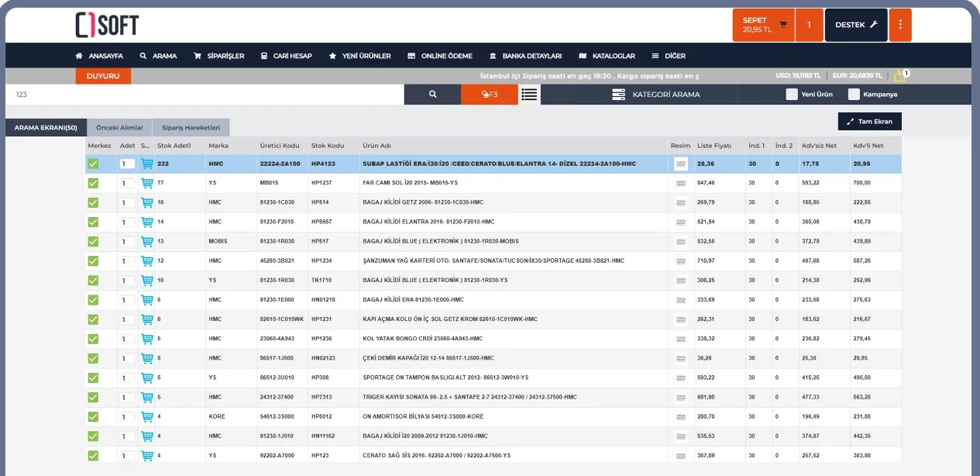Switch to the Önceki Alımlar tab

pos(119,127)
